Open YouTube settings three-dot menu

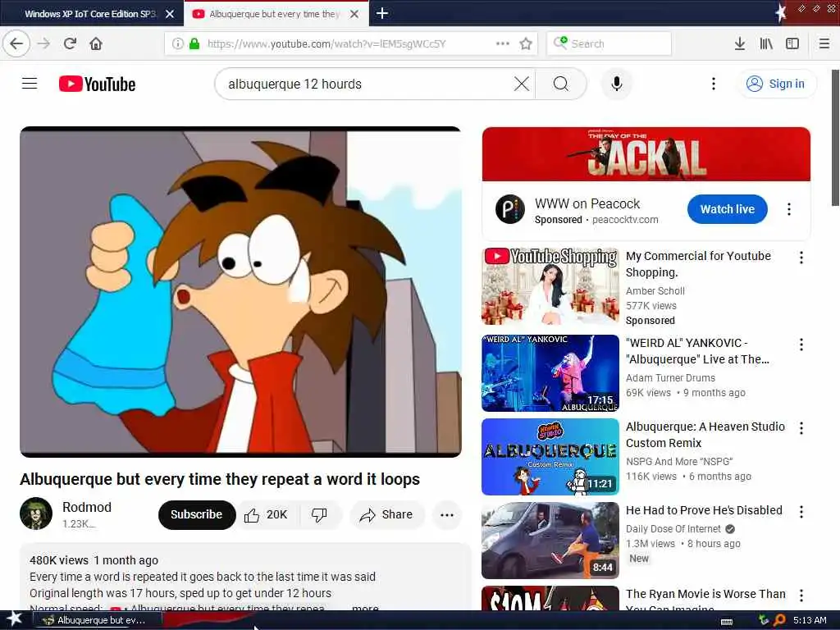click(x=713, y=84)
